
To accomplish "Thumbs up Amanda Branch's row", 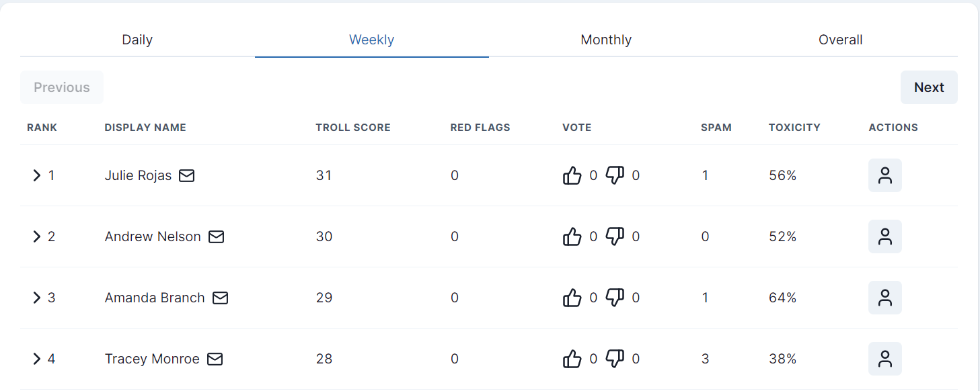I will pyautogui.click(x=572, y=298).
